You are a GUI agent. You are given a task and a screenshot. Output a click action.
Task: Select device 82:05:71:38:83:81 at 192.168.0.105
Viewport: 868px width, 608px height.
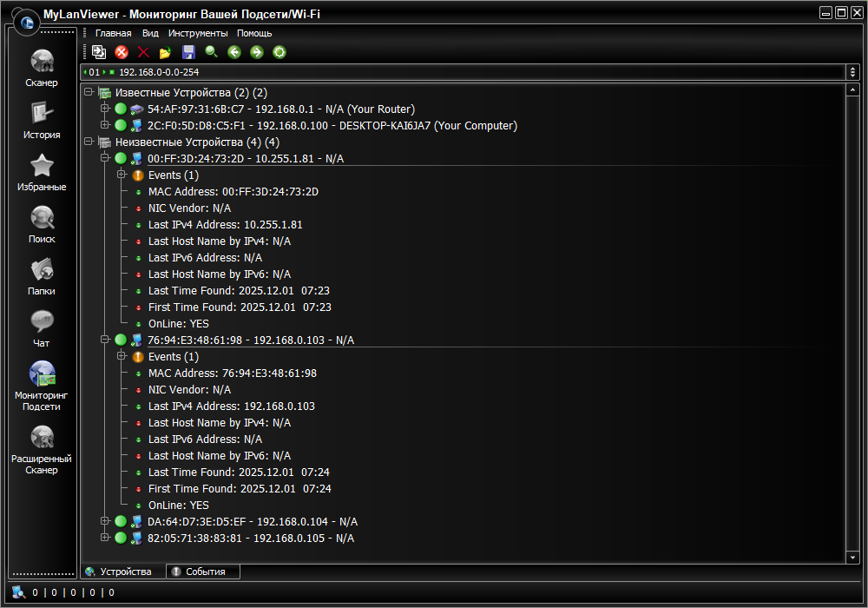point(250,539)
